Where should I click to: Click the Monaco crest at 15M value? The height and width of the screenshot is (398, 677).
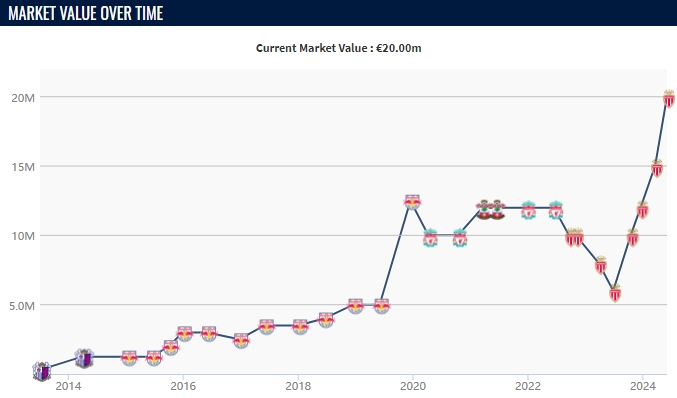pyautogui.click(x=657, y=168)
